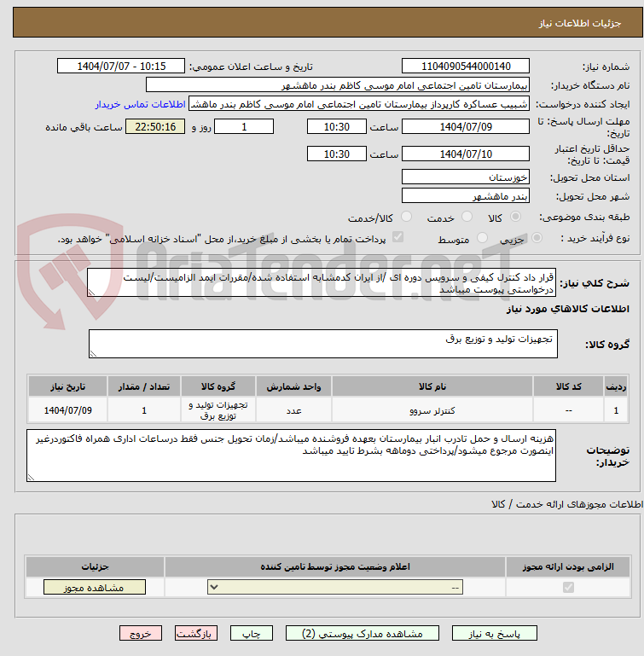Click the ردیف column header

tap(616, 386)
